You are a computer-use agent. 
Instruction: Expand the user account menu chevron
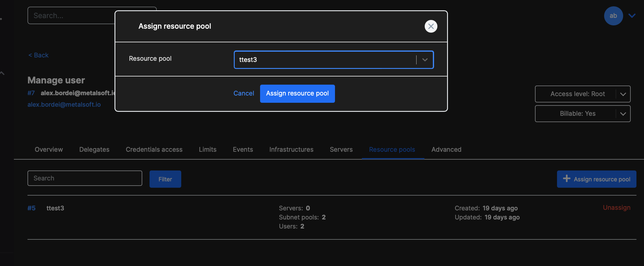click(632, 16)
